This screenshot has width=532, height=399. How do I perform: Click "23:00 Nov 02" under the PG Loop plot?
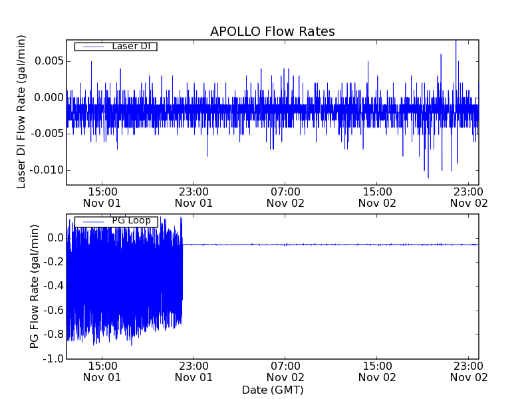click(x=469, y=372)
